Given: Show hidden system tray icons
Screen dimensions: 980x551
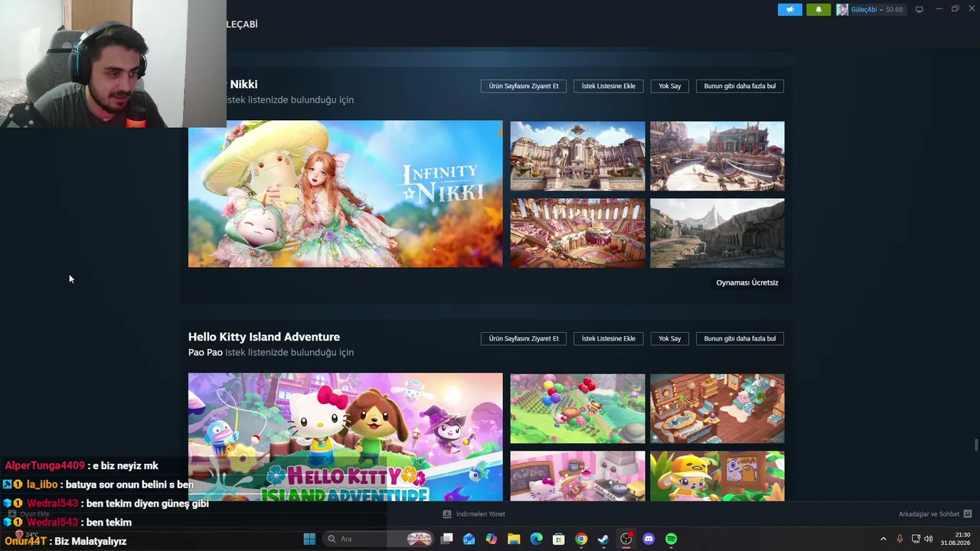Looking at the screenshot, I should coord(883,539).
